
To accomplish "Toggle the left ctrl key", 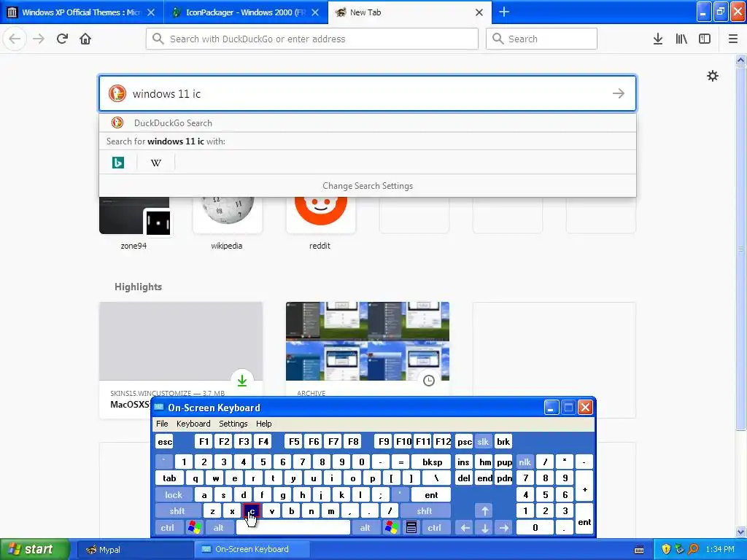I will pos(168,528).
